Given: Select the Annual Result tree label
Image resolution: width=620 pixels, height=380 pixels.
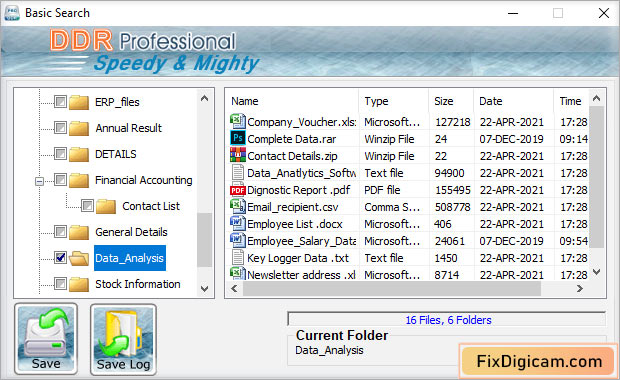Looking at the screenshot, I should [129, 128].
